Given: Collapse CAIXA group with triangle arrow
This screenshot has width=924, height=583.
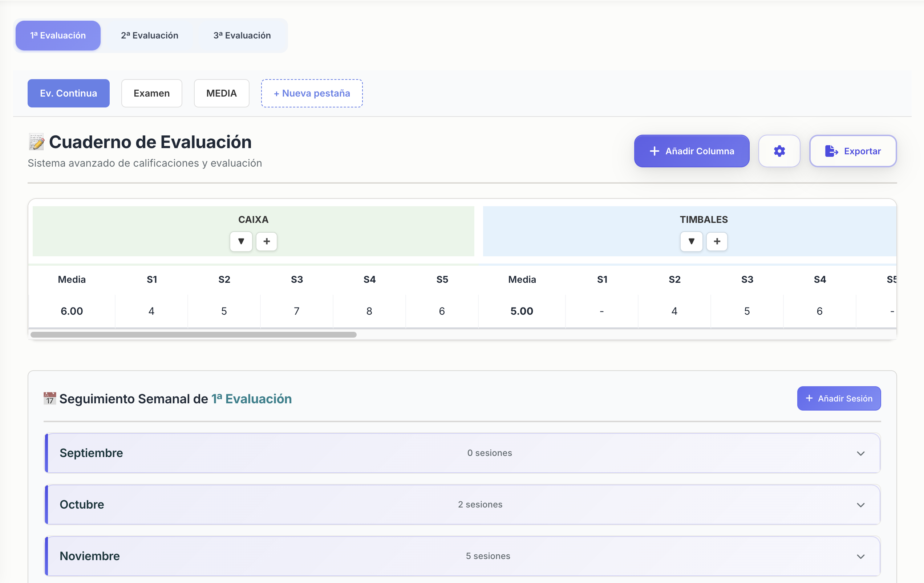Looking at the screenshot, I should coord(241,241).
